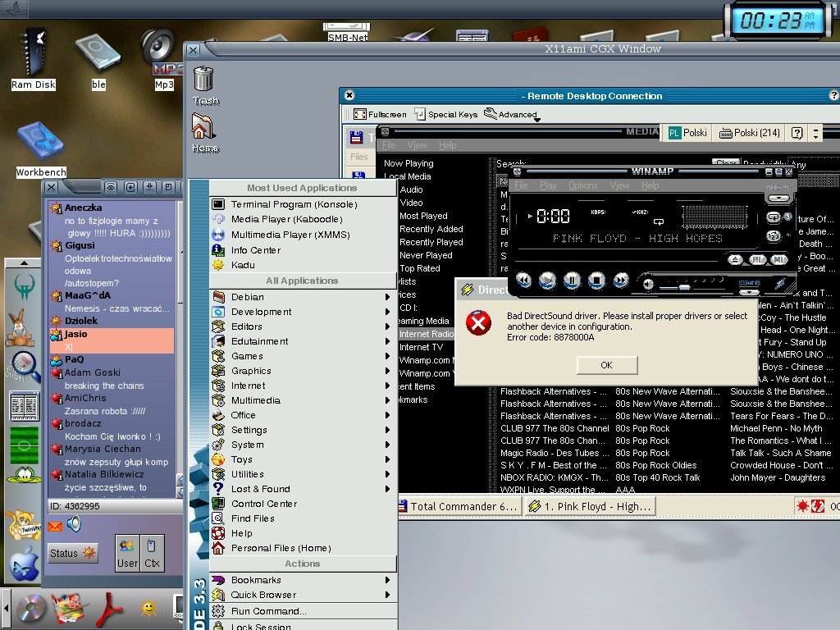Expand the Debian submenu
The height and width of the screenshot is (630, 840).
tap(303, 297)
